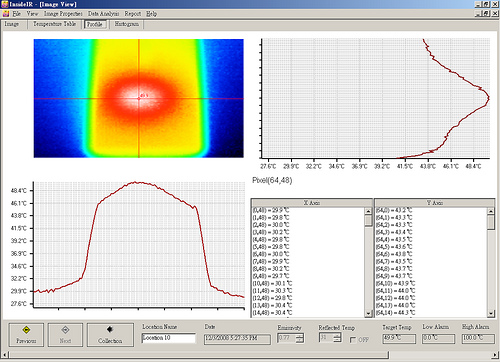Select the Profile tab
The image size is (500, 362).
click(x=95, y=24)
